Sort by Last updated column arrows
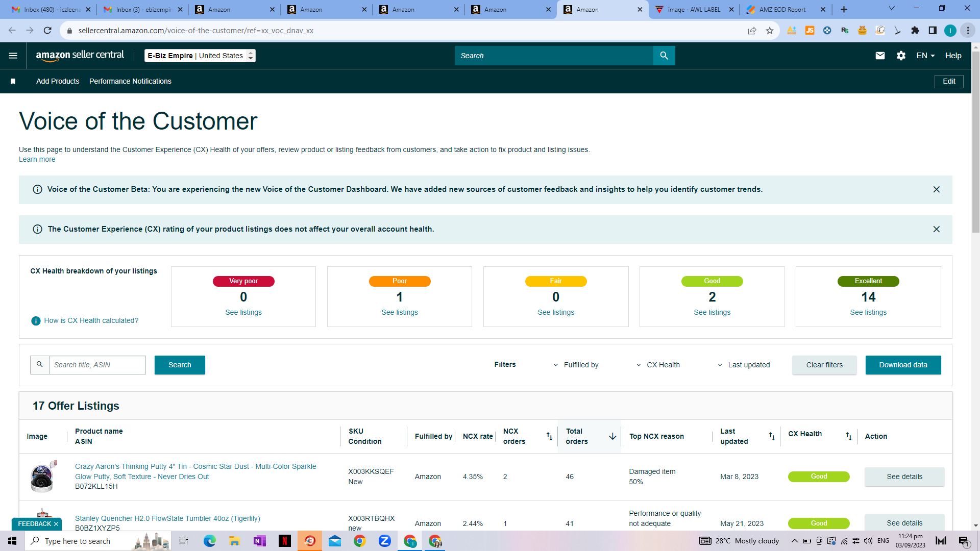This screenshot has height=551, width=980. (x=772, y=436)
